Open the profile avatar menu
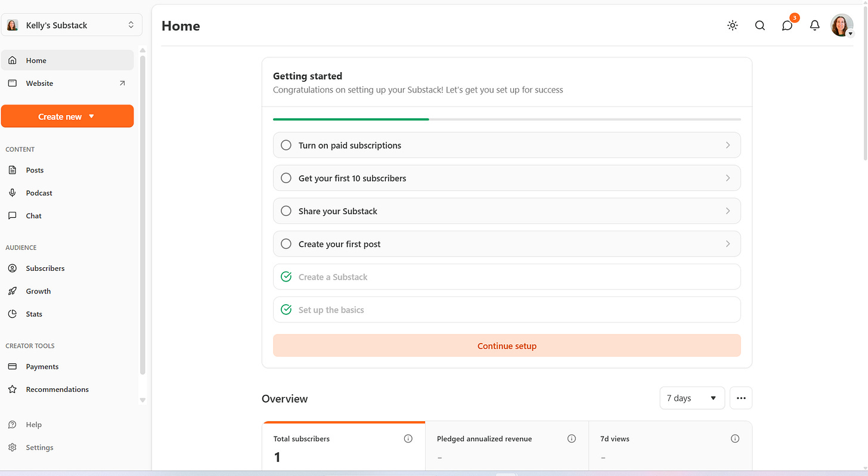This screenshot has width=868, height=476. click(x=842, y=26)
